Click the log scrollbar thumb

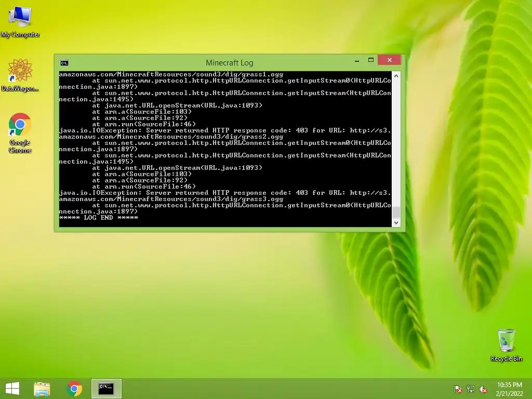pos(396,212)
